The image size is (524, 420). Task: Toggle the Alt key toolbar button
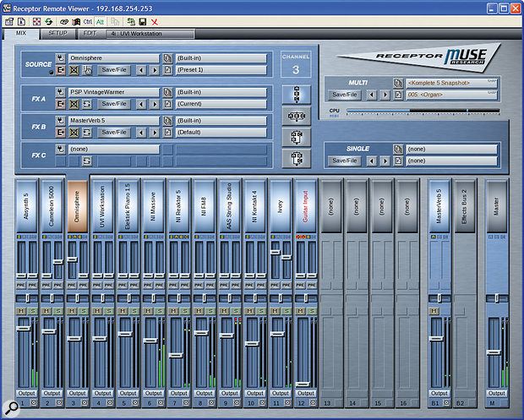point(100,22)
